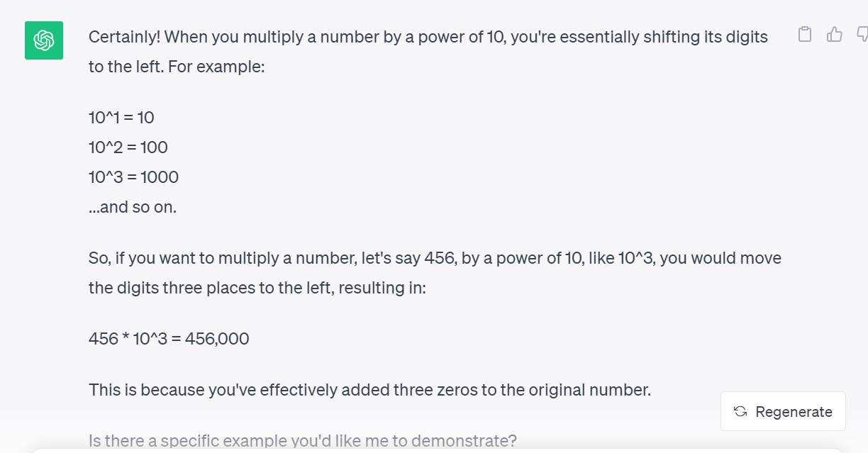
Task: Click the result number "456,000"
Action: coord(217,339)
